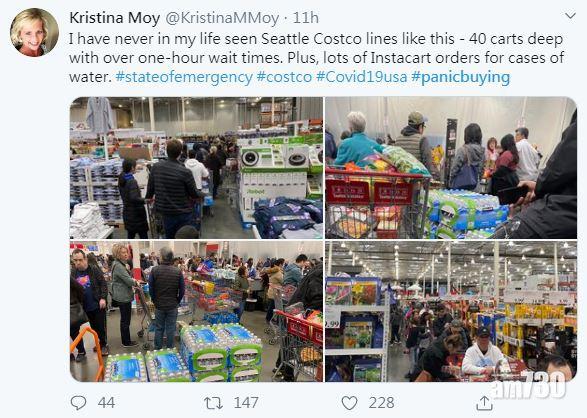Like the tweet with the heart icon
Image resolution: width=587 pixels, height=418 pixels.
pyautogui.click(x=349, y=403)
